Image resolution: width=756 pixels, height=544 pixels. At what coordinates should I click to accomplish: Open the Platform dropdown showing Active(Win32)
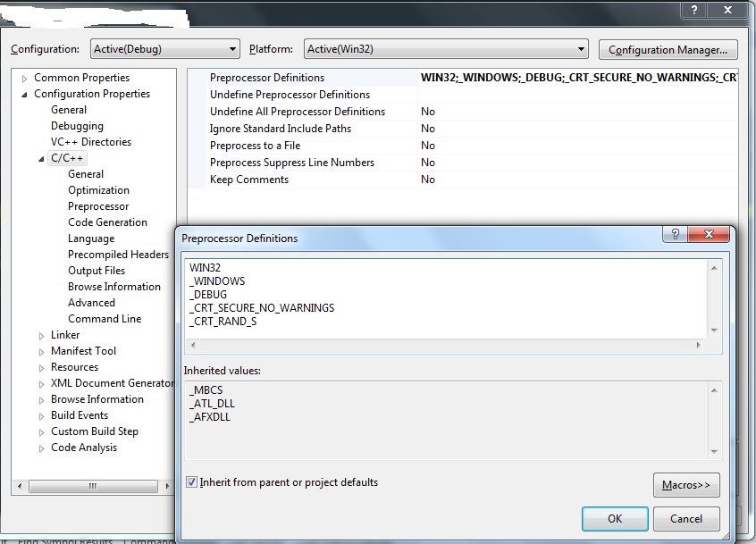[446, 49]
